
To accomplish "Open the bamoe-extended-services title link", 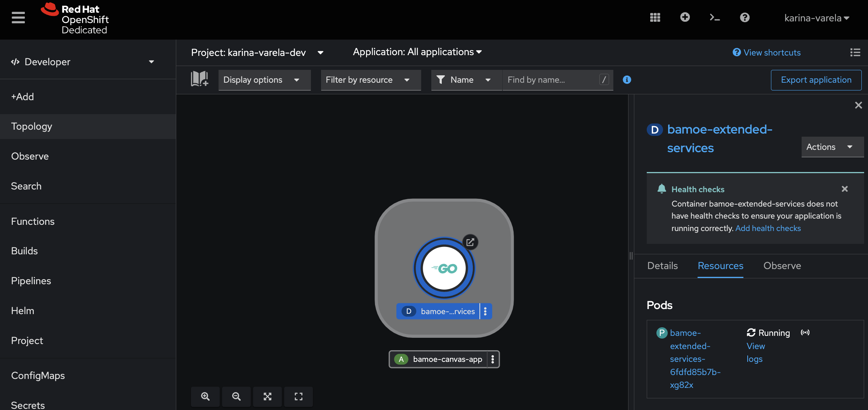I will pyautogui.click(x=720, y=139).
